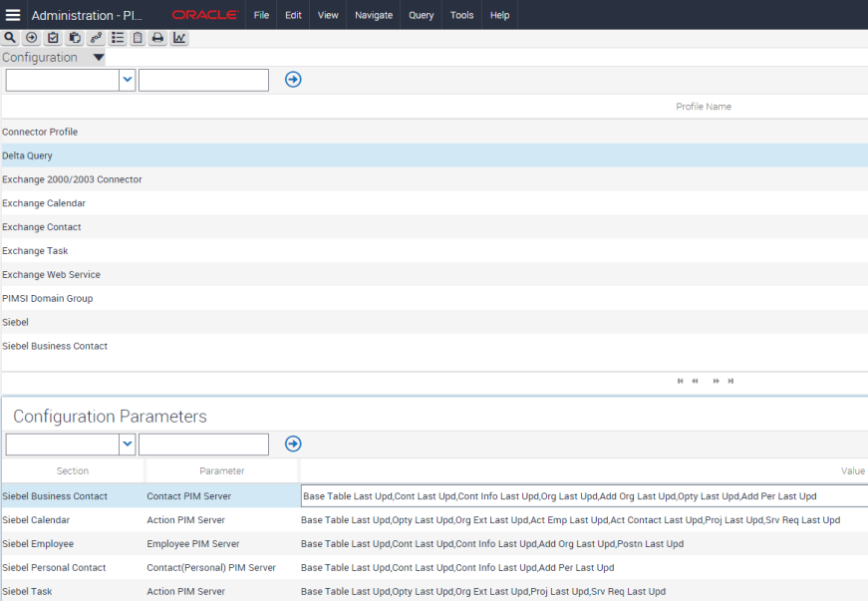Select the Siebel Business Contact section cell
Viewport: 868px width, 601px height.
(x=73, y=496)
